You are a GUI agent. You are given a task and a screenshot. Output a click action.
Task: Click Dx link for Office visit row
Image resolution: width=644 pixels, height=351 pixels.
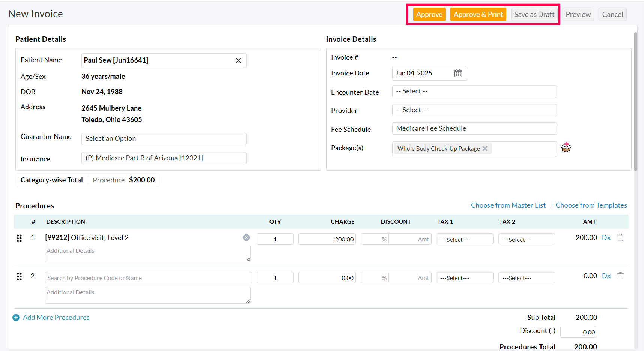606,238
